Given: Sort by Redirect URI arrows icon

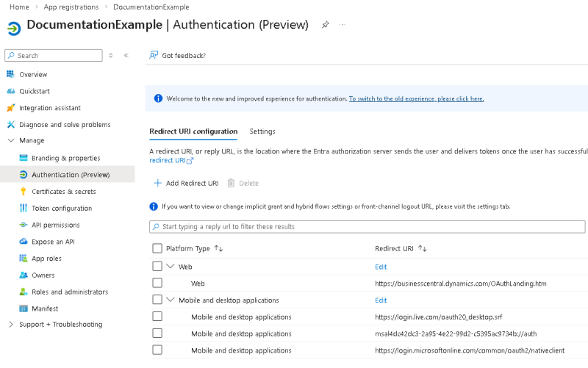Looking at the screenshot, I should point(422,248).
